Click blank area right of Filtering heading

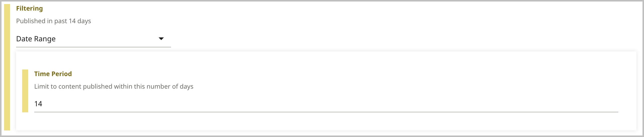[x=302, y=8]
